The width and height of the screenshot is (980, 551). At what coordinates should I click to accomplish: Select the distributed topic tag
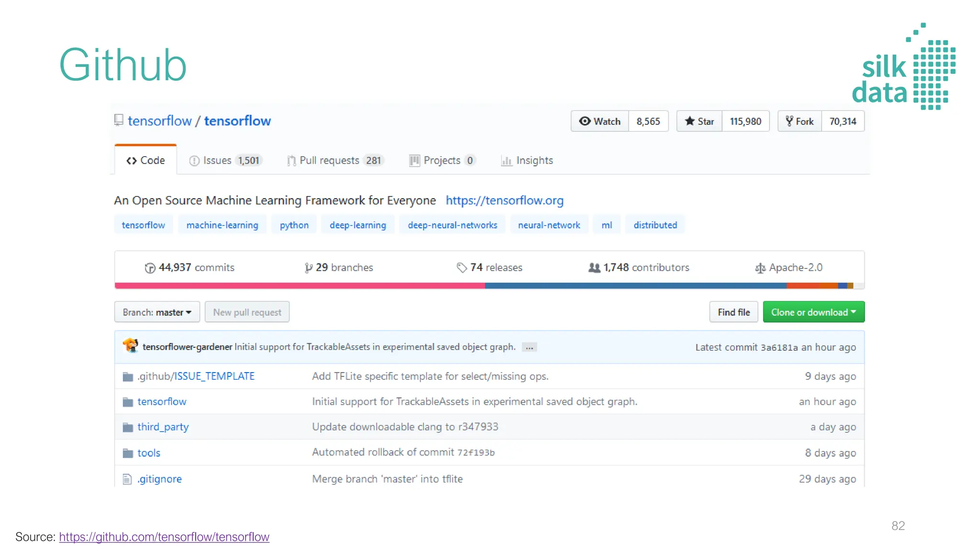[x=655, y=225]
